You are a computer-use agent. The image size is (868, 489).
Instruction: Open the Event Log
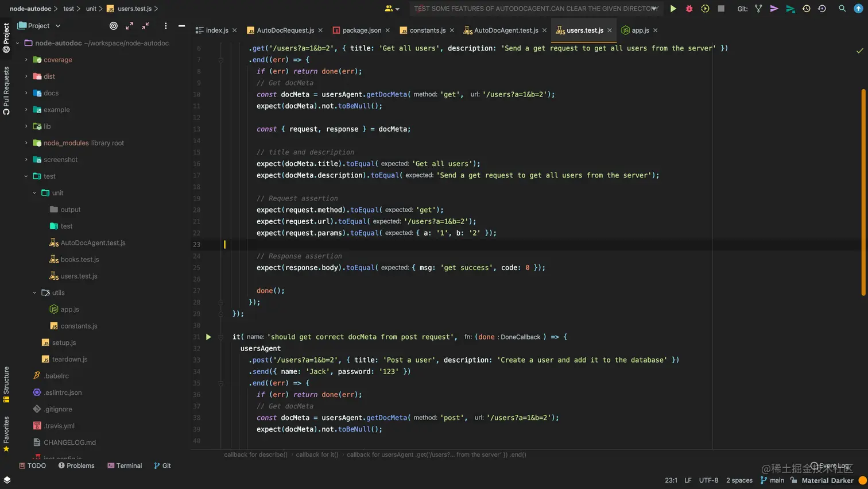point(830,465)
